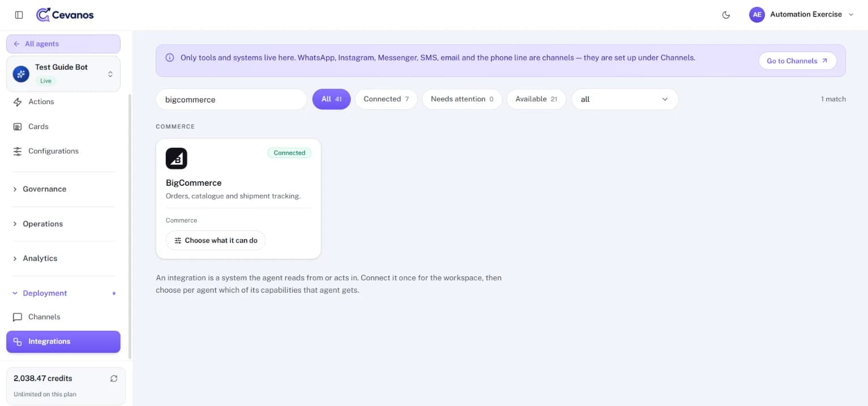Open the BigCommerce card title

point(194,183)
